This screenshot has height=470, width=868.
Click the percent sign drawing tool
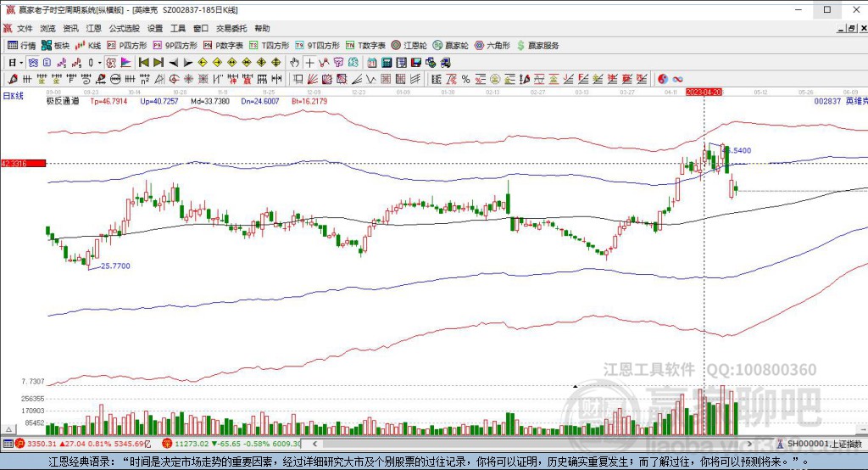pos(465,79)
